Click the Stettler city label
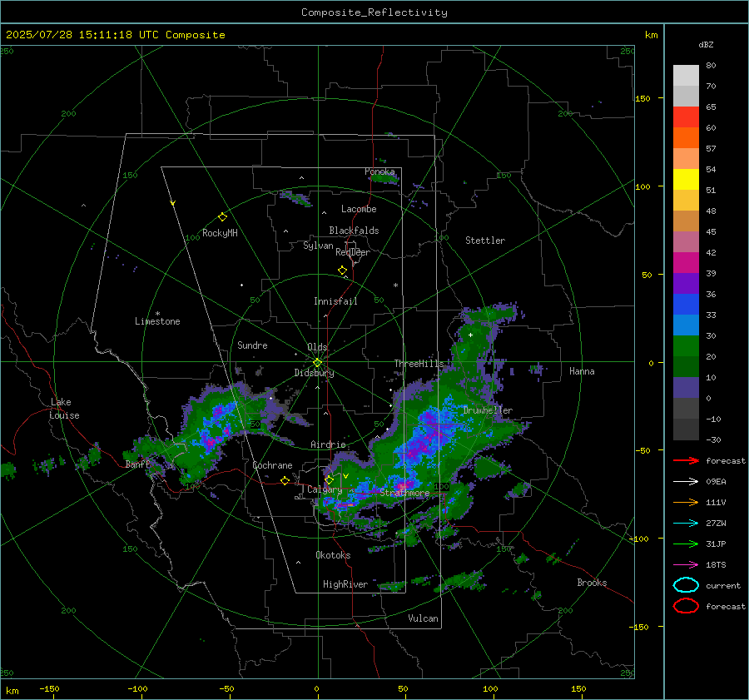 pyautogui.click(x=485, y=241)
